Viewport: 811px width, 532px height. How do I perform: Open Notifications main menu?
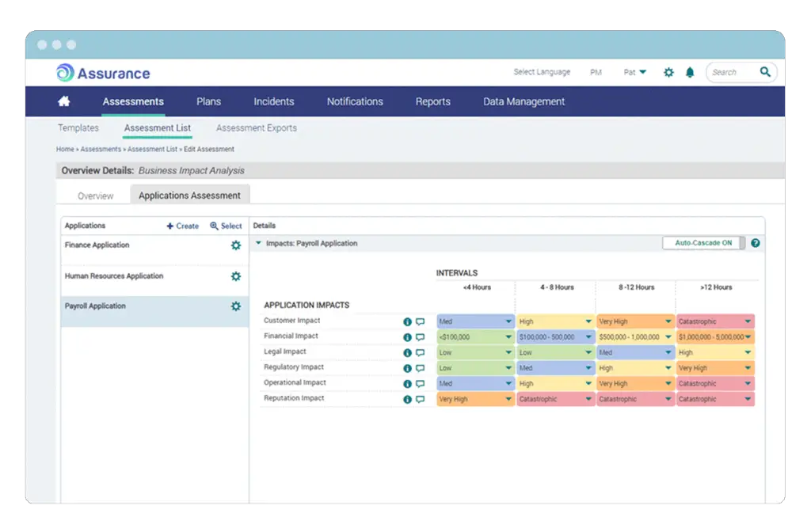pyautogui.click(x=355, y=102)
